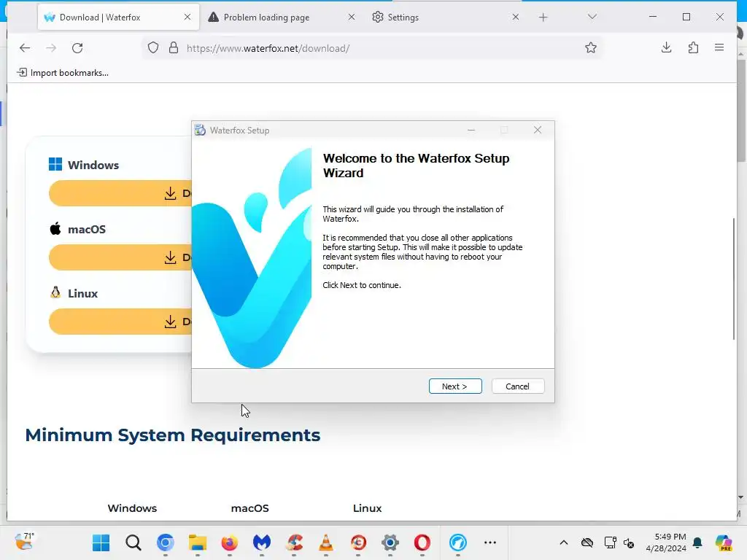Open the Chromium browser taskbar icon
This screenshot has height=560, width=747.
166,542
